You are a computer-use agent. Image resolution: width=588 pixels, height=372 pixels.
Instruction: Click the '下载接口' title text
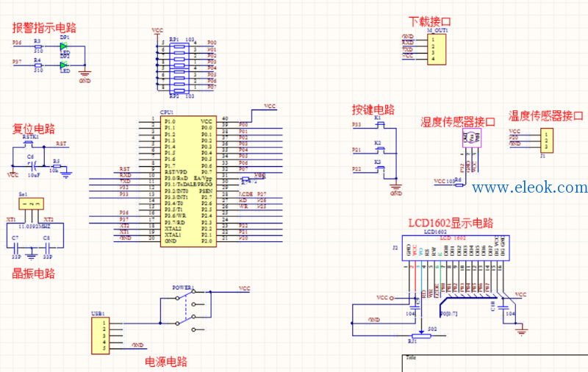click(x=429, y=22)
